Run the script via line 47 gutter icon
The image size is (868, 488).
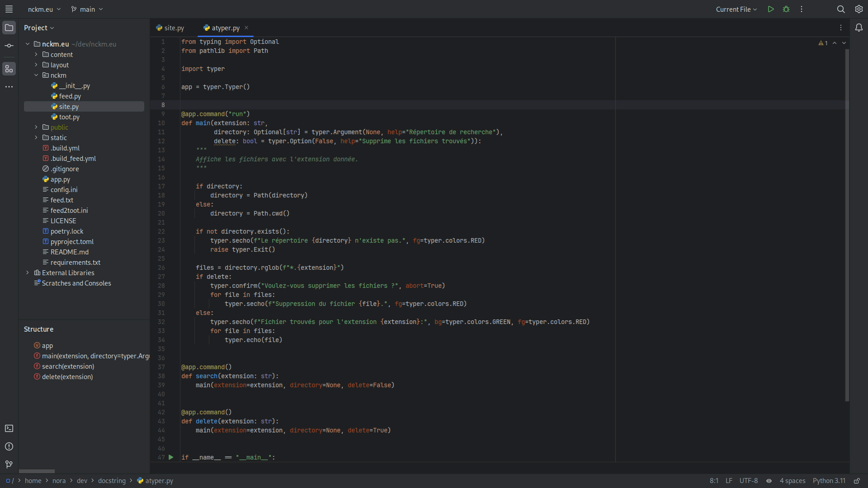[171, 457]
